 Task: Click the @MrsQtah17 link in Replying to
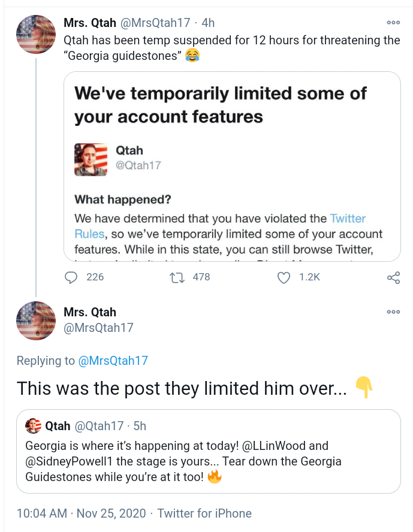(x=113, y=361)
